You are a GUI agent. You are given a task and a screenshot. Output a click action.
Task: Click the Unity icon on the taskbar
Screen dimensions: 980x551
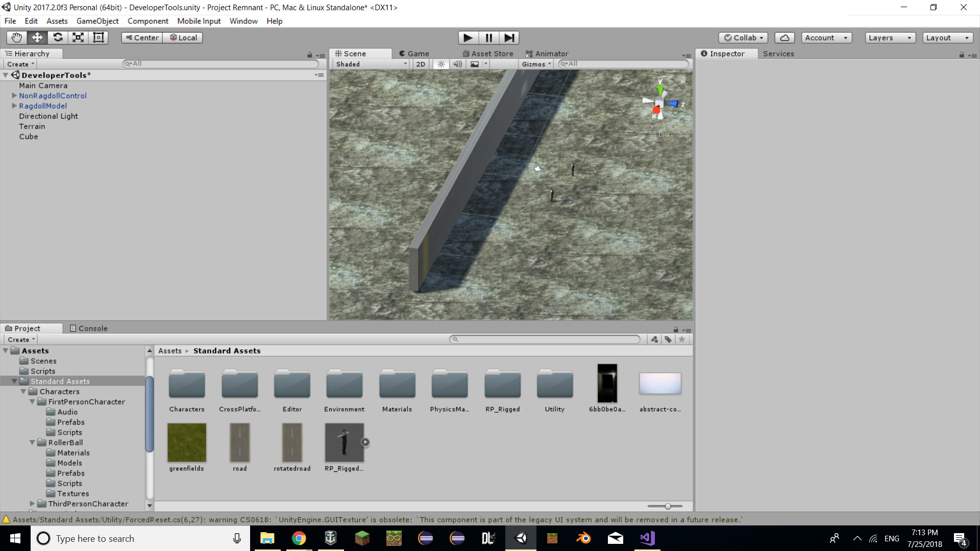(521, 538)
